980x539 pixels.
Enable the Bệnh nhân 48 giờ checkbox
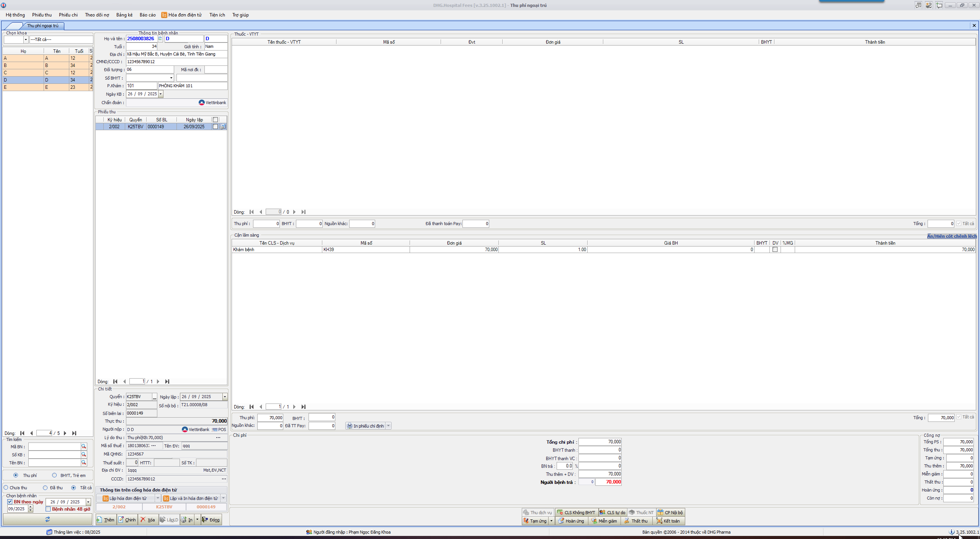[x=48, y=509]
